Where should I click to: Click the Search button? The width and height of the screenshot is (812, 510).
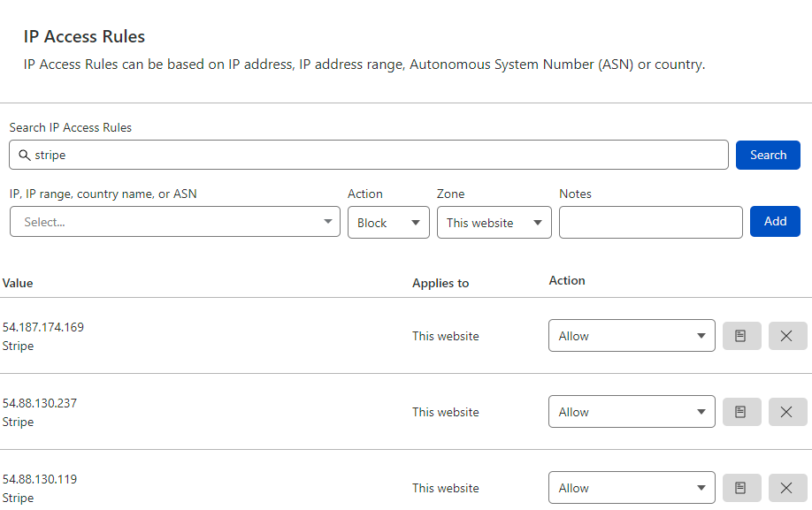tap(768, 155)
